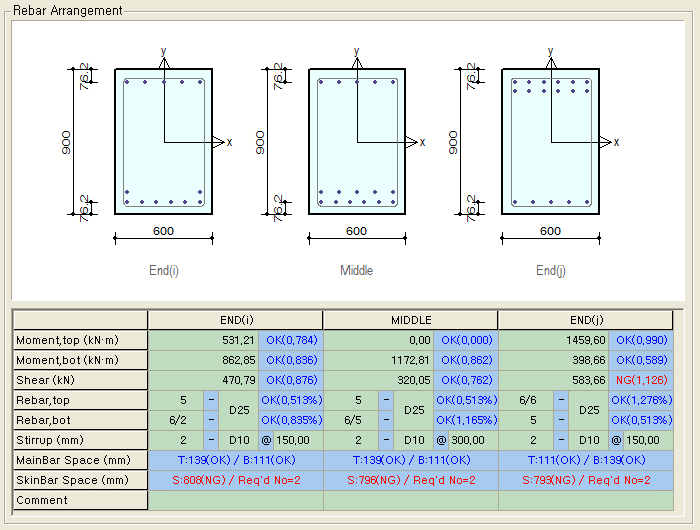Click MIDDLE rebar size D25
The height and width of the screenshot is (530, 700).
pos(414,410)
